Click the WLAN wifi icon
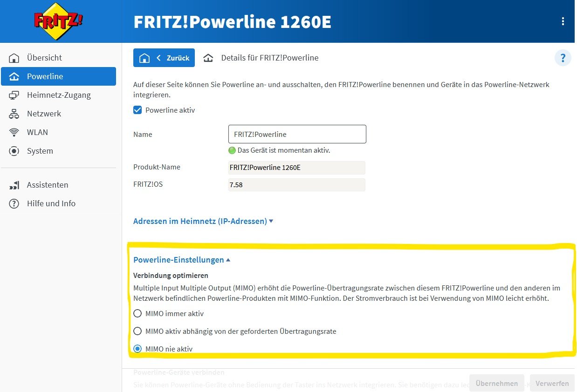The width and height of the screenshot is (577, 392). click(x=14, y=132)
